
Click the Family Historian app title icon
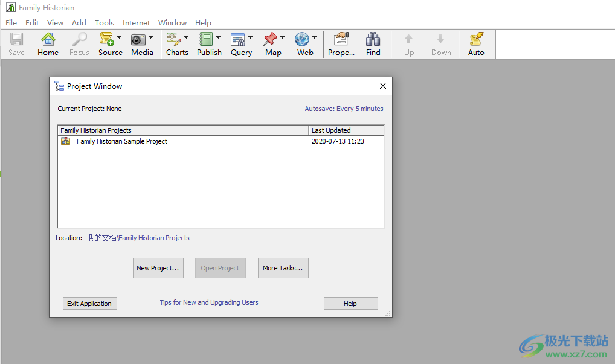[11, 7]
